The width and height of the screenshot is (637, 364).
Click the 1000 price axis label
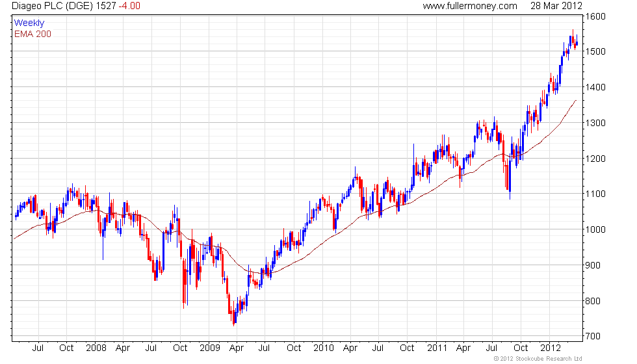click(595, 229)
